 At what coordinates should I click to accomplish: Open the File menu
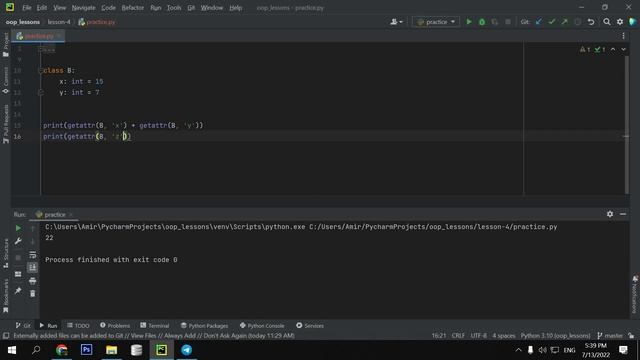(27, 8)
